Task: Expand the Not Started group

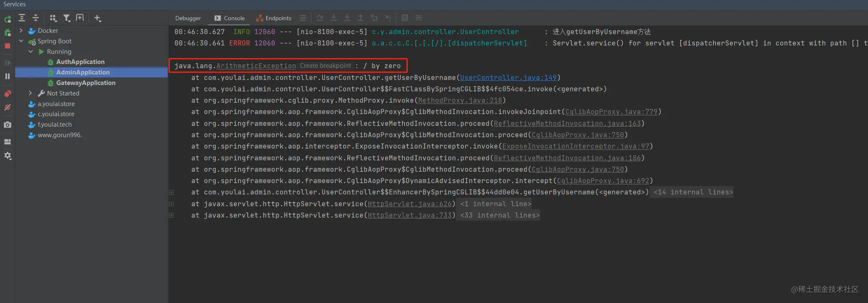Action: 30,93
